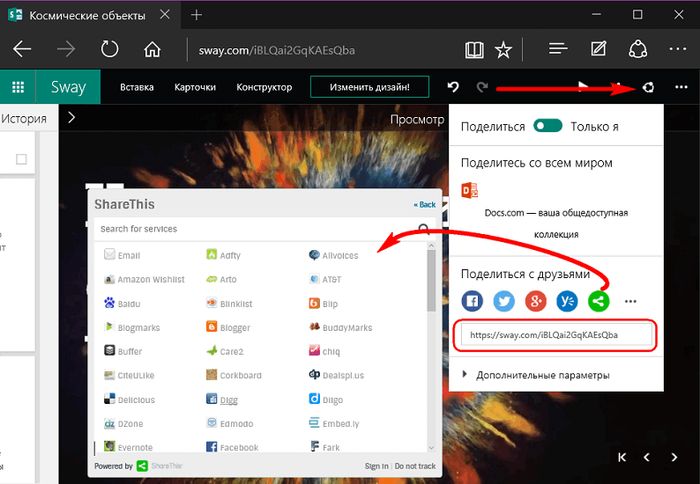Screen dimensions: 700x484
Task: Click the green ShareThis share icon
Action: point(599,300)
